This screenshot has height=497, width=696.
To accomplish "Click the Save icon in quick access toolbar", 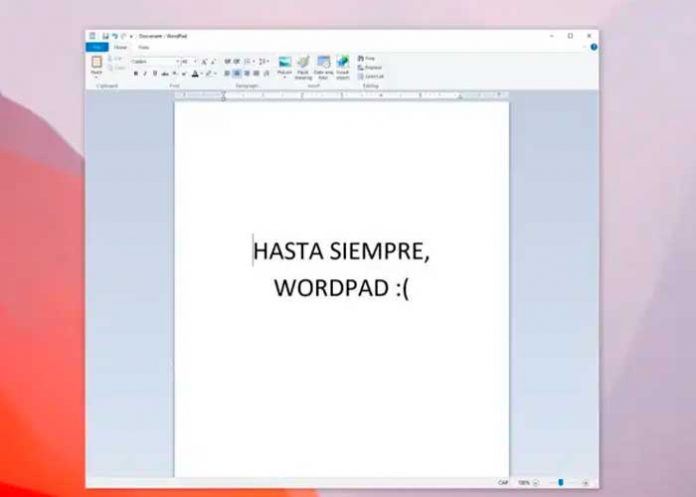I will 105,35.
